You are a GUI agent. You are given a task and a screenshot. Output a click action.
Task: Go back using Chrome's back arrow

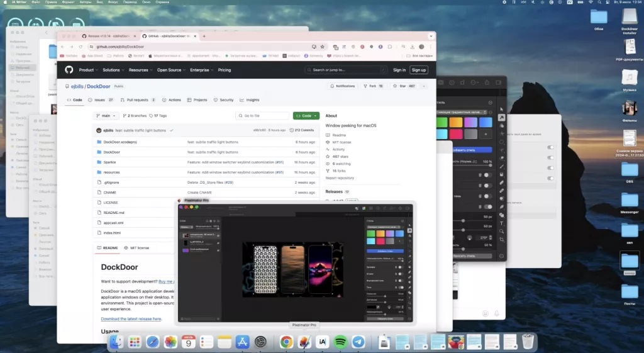click(x=62, y=47)
